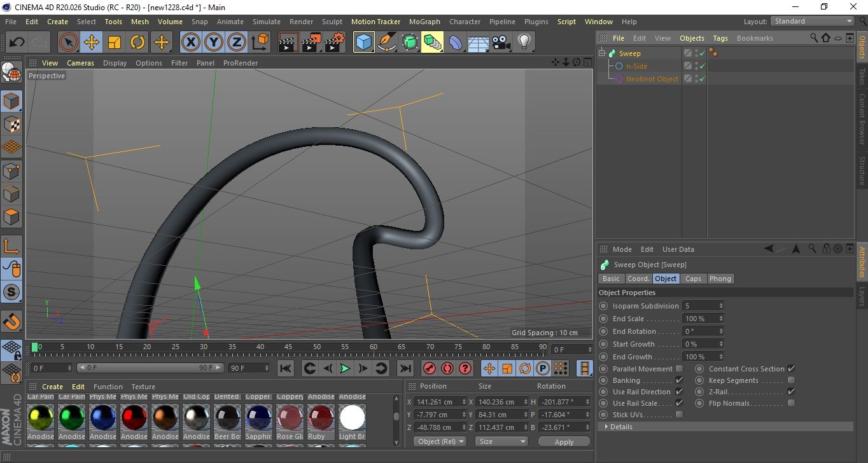Open the Deformer objects icon
This screenshot has height=463, width=868.
coord(456,43)
